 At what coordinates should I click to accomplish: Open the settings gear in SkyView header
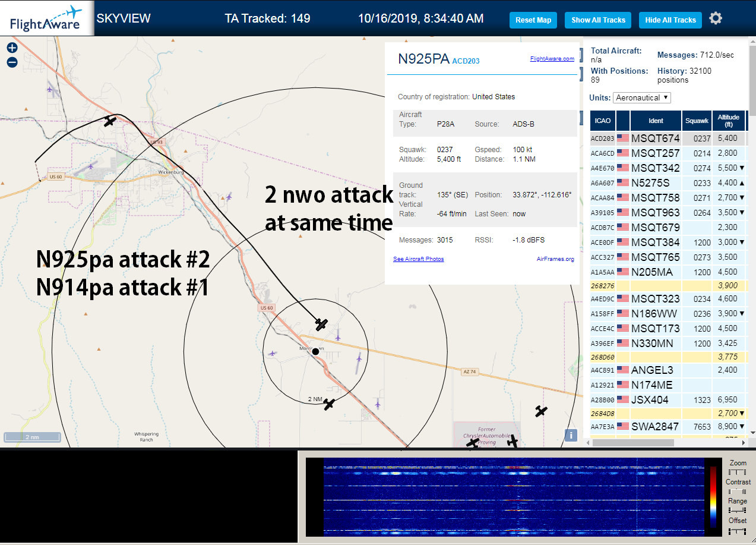[x=716, y=18]
